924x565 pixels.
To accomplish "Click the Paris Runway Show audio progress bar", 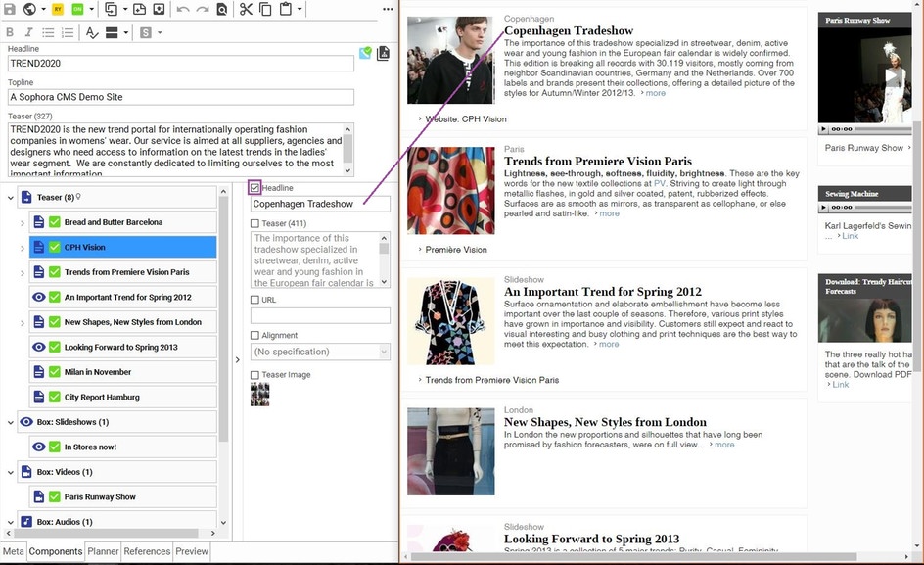I will (x=883, y=129).
